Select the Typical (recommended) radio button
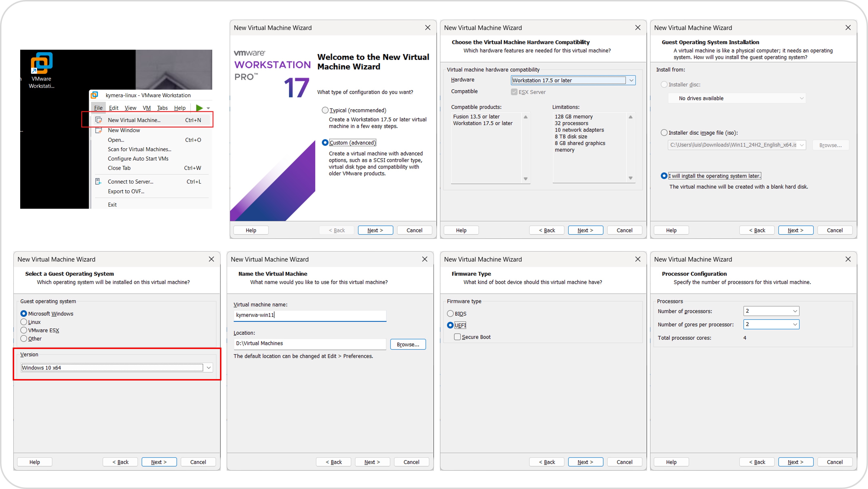 [325, 110]
